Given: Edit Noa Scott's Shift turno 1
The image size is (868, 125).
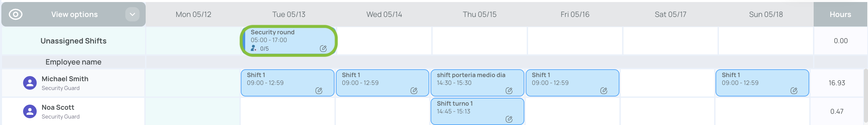Looking at the screenshot, I should tap(509, 119).
